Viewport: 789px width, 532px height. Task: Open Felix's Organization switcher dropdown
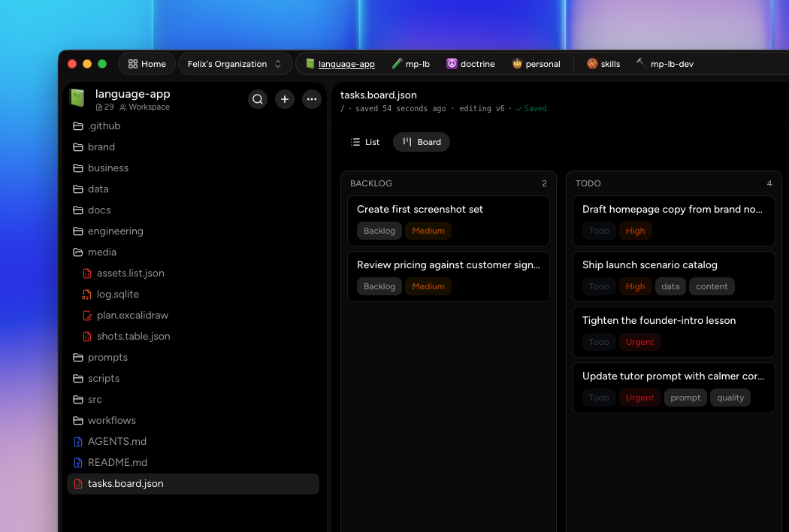pyautogui.click(x=235, y=64)
